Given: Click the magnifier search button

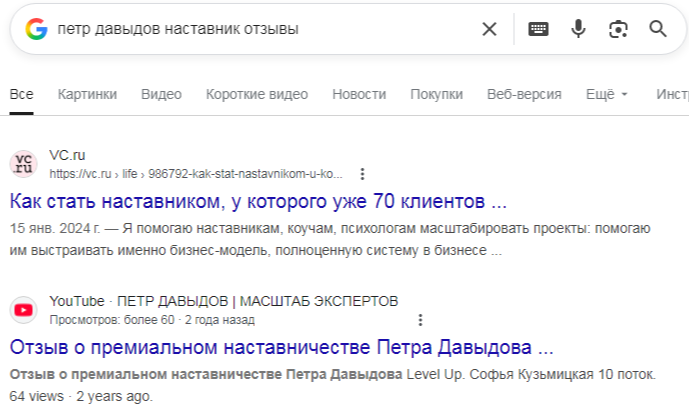Looking at the screenshot, I should (x=658, y=29).
